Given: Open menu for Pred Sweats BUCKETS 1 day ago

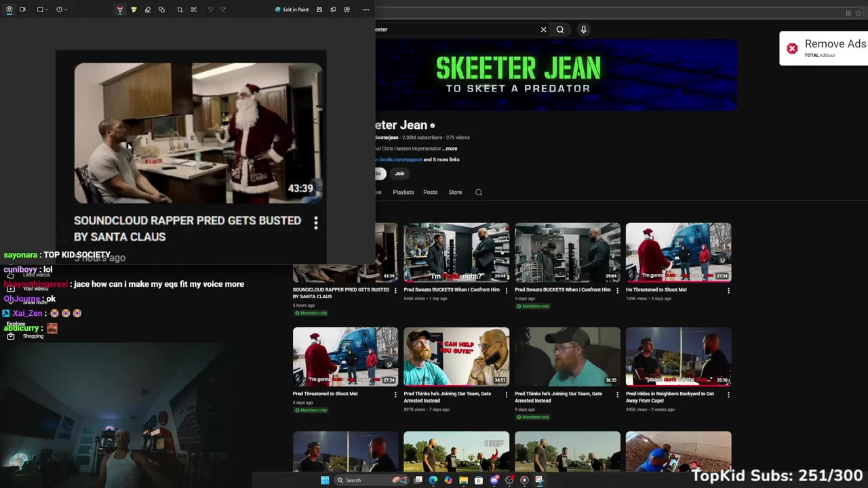Looking at the screenshot, I should click(506, 291).
